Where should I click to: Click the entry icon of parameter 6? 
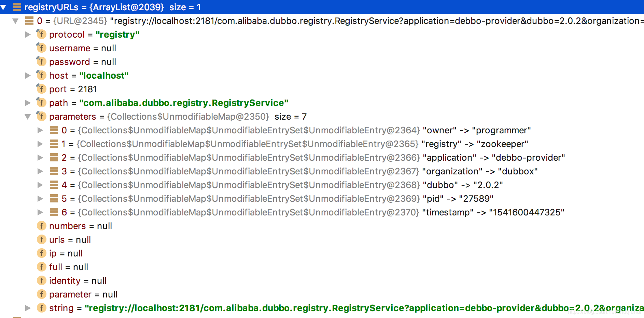[54, 212]
